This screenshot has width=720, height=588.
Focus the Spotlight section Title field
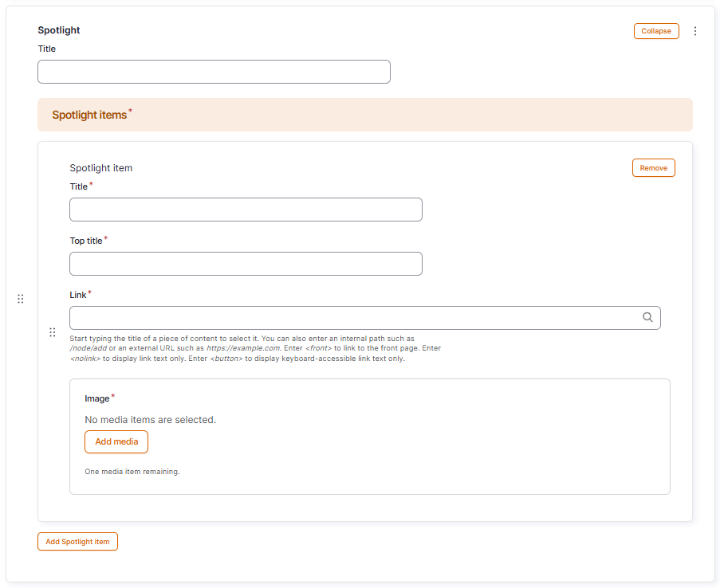click(x=214, y=72)
